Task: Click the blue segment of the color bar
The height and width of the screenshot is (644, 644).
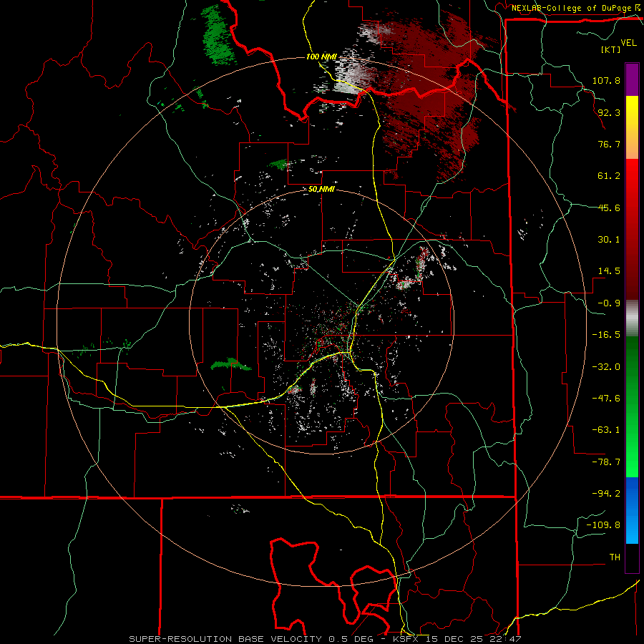Action: point(632,510)
